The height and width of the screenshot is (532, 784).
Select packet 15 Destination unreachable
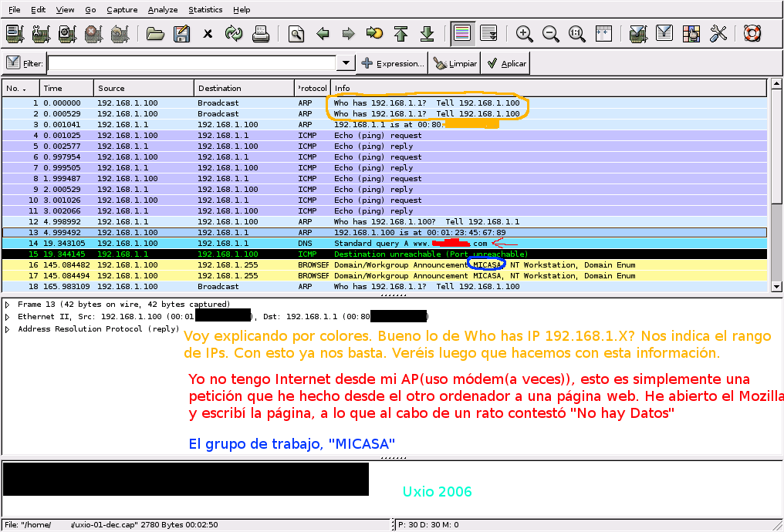pyautogui.click(x=384, y=254)
